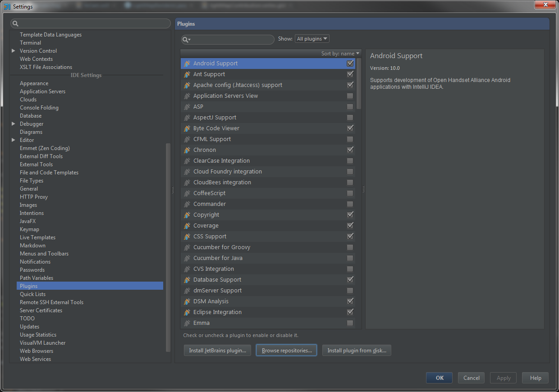Click the CoffeeScript plugin icon
The image size is (559, 392).
point(187,193)
